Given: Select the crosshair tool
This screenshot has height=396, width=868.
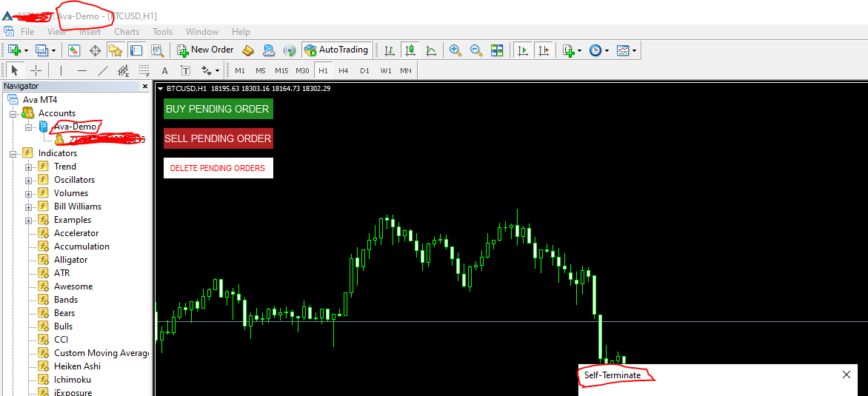Looking at the screenshot, I should point(36,71).
